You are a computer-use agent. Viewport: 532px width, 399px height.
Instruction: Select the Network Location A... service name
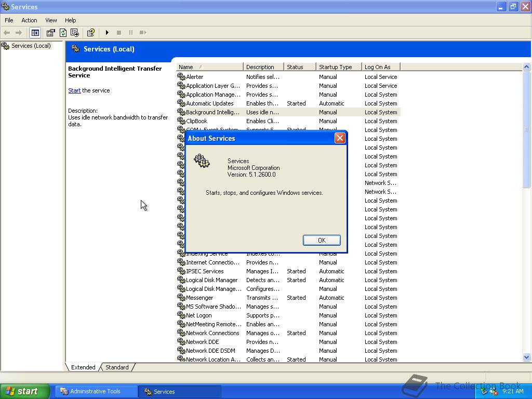214,360
